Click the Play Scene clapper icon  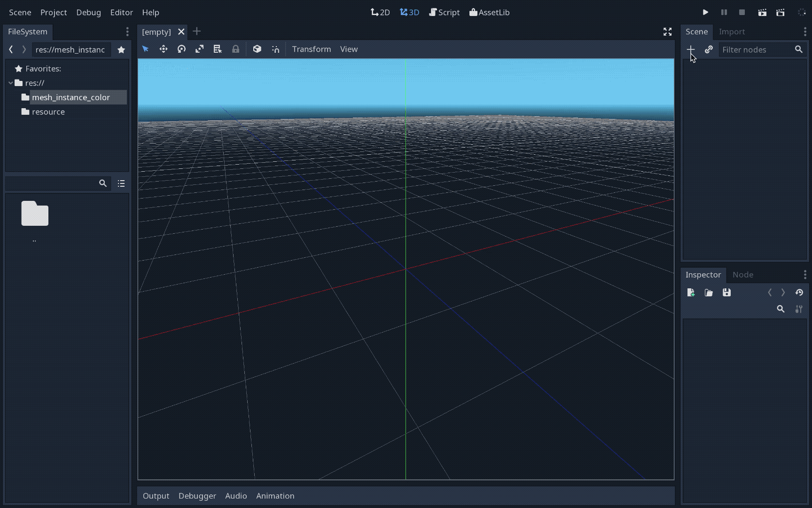(762, 13)
